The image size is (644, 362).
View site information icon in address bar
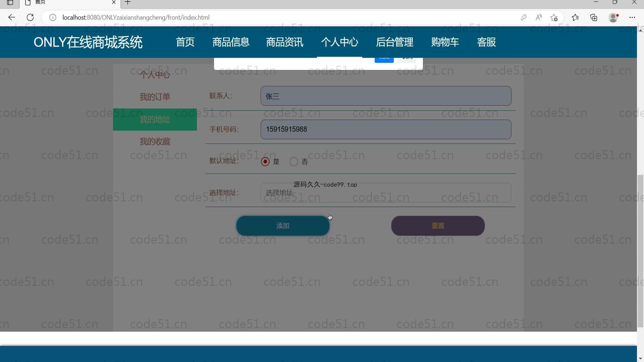pos(53,17)
